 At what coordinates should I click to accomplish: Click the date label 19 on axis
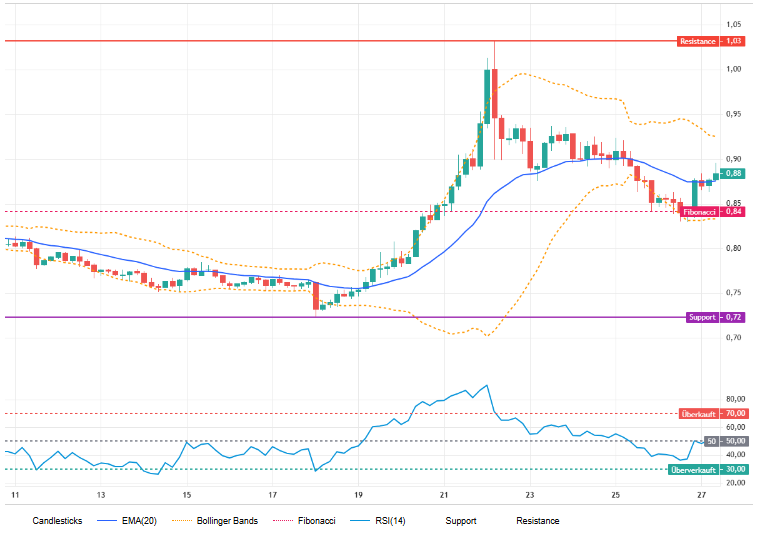358,495
